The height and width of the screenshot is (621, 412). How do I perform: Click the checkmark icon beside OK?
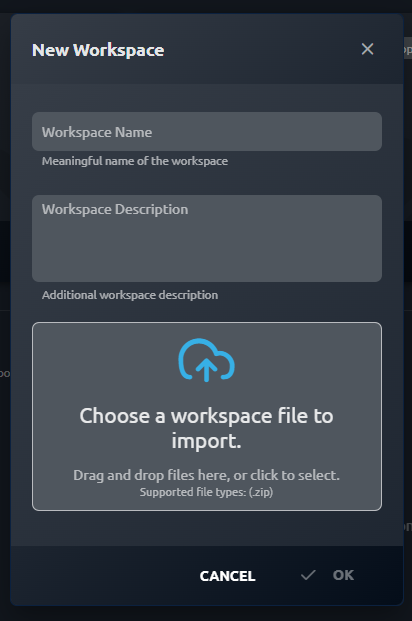308,575
